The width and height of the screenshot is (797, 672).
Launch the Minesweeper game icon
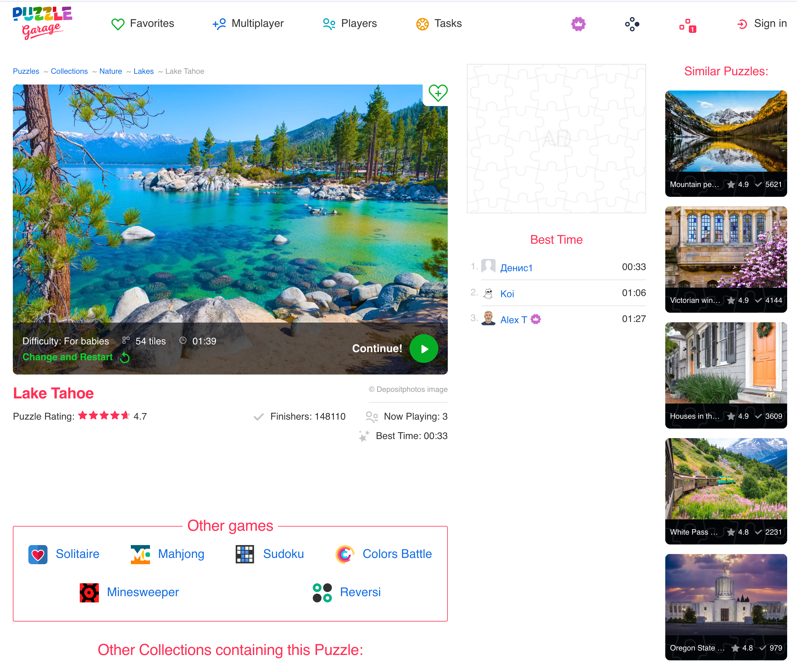[89, 592]
